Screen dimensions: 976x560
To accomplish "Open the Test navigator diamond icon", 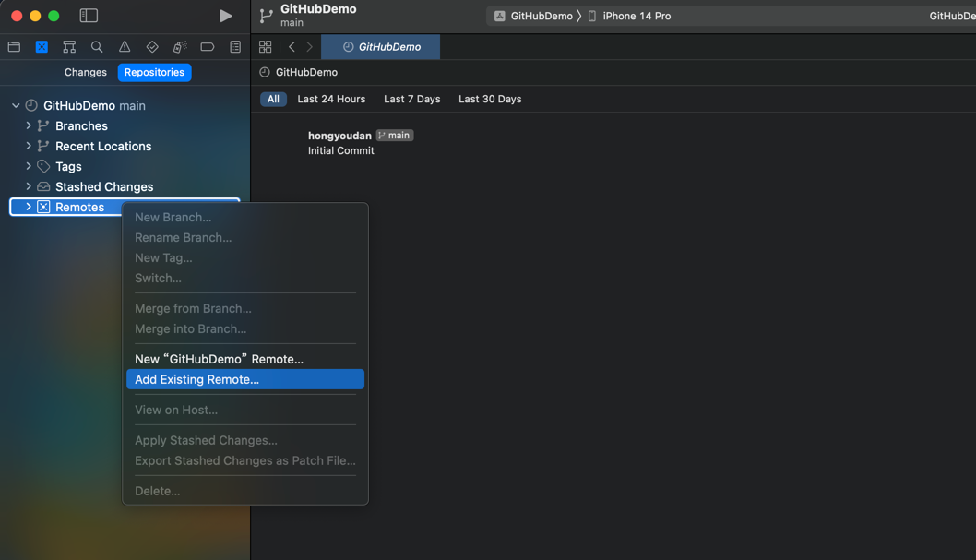I will click(152, 47).
